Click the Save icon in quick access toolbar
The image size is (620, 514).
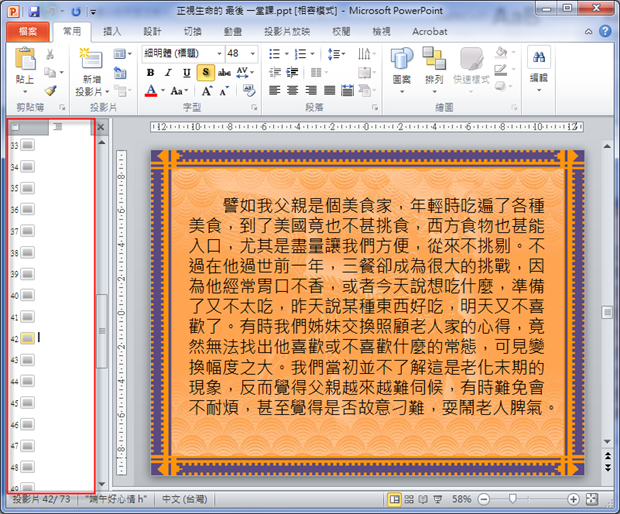point(34,10)
